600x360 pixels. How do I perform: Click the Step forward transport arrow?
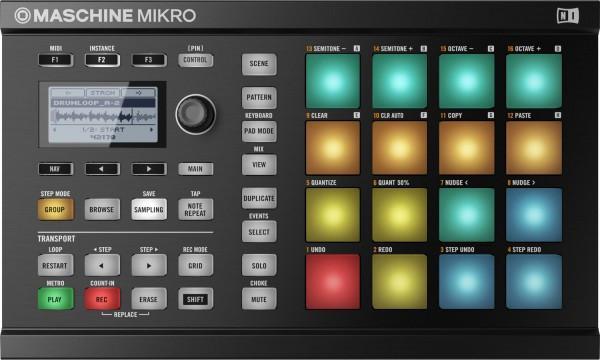point(149,266)
